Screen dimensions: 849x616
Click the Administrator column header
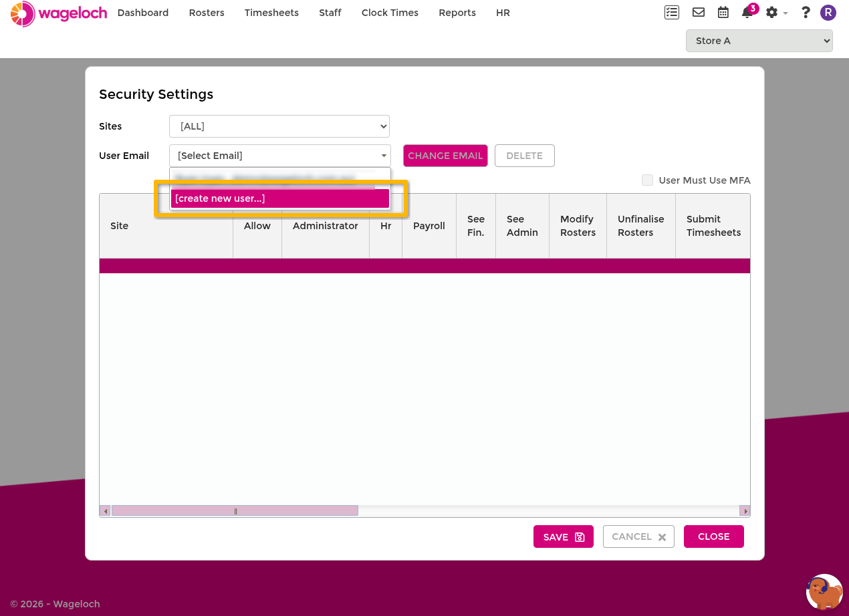click(326, 226)
